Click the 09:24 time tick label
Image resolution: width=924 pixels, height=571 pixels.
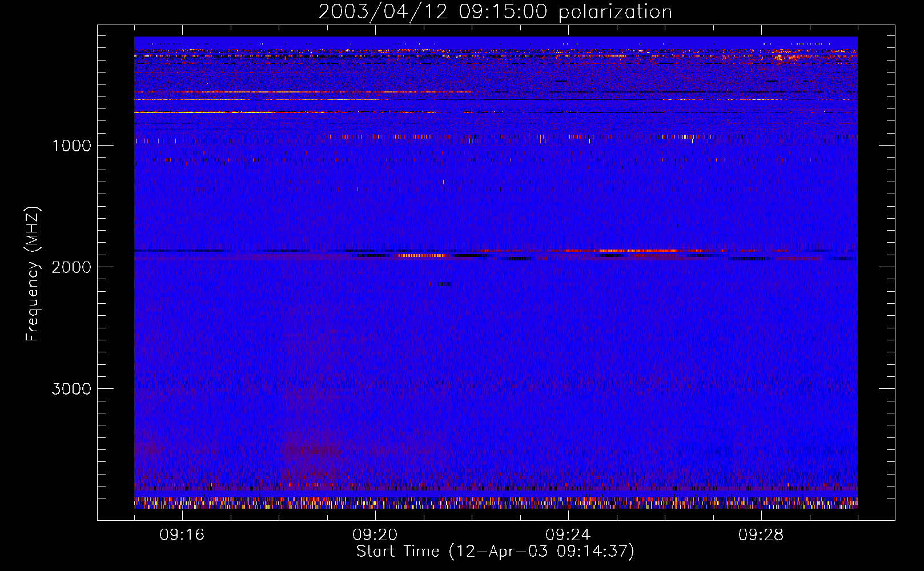point(568,535)
